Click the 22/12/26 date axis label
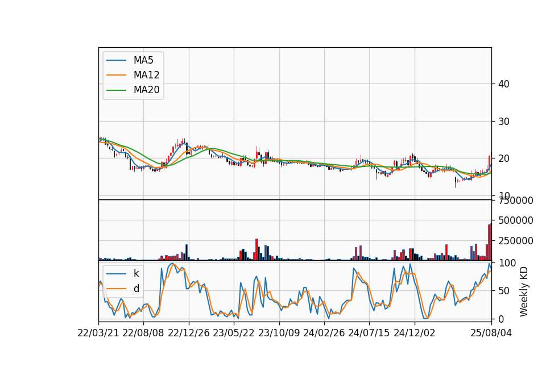Screen dimensions: 546x392 click(189, 333)
